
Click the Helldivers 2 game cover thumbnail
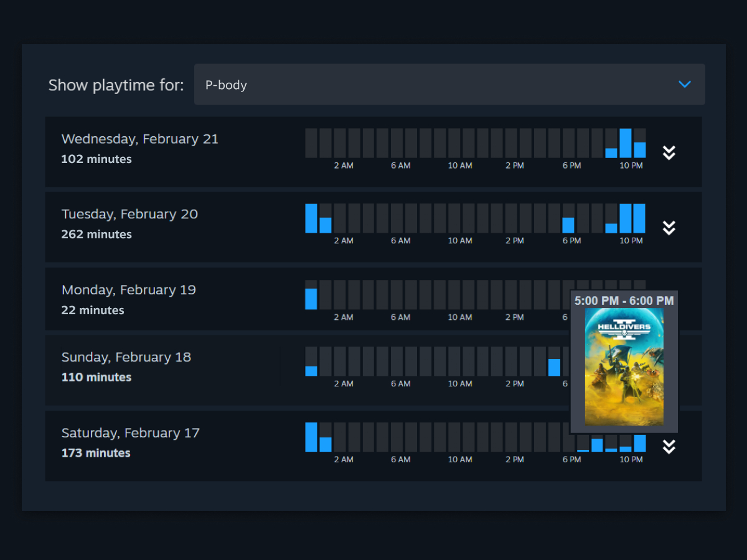coord(624,366)
